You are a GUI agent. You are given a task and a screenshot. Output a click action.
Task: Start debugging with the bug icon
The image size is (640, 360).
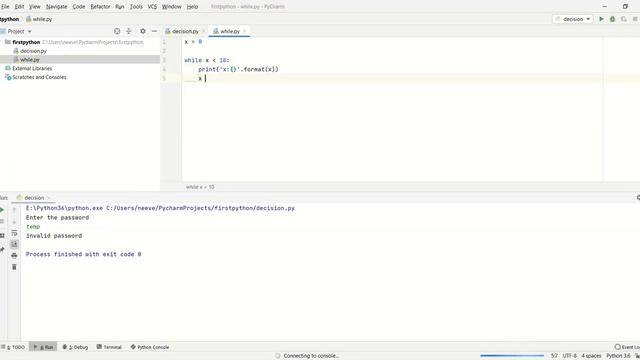click(612, 19)
